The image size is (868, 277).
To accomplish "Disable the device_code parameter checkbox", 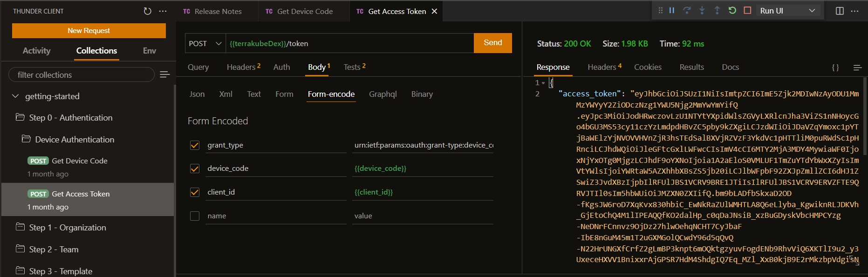I will (195, 169).
